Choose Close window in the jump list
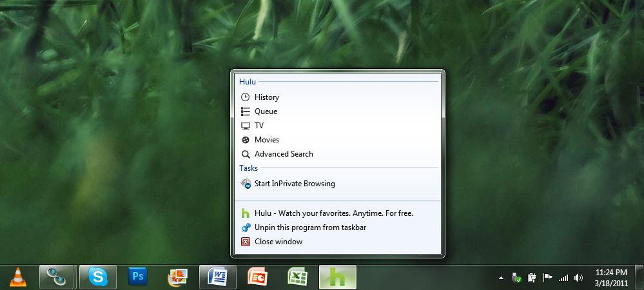 (x=338, y=242)
